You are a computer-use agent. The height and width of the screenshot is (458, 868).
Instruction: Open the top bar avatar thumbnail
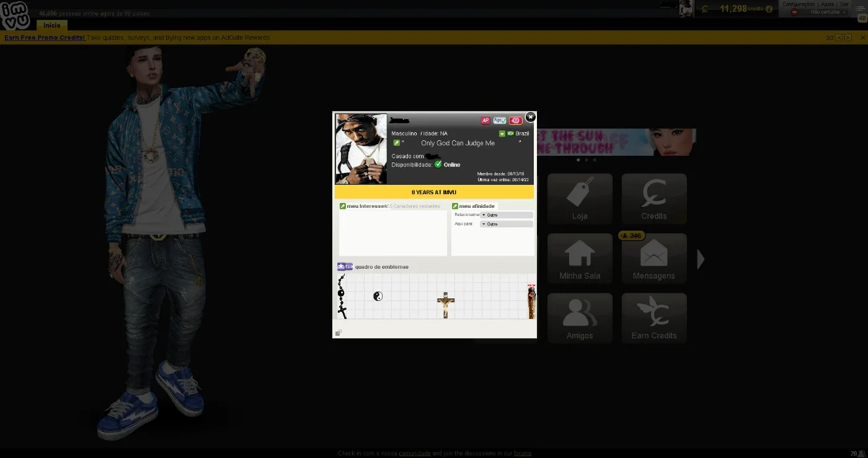[x=686, y=9]
